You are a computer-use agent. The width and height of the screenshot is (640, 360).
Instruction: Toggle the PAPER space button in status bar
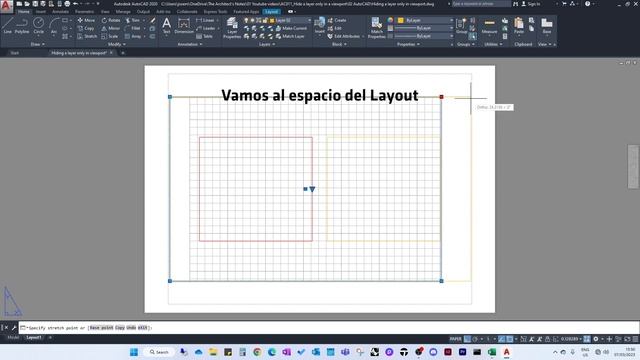tap(455, 339)
